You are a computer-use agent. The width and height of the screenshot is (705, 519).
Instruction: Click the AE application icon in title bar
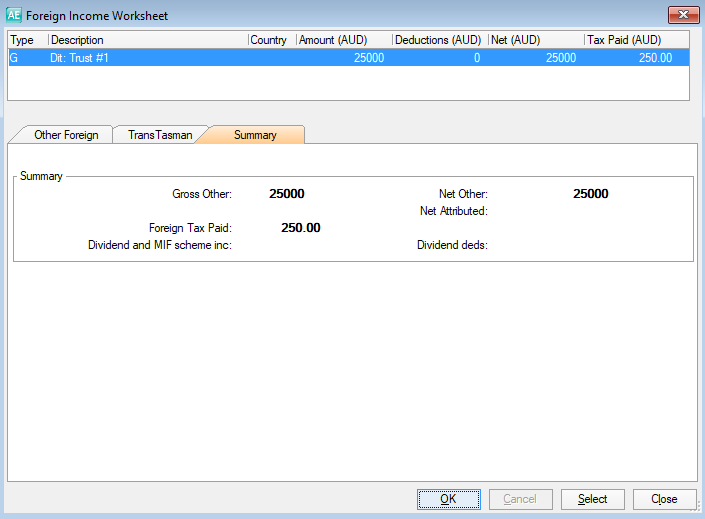(x=13, y=15)
